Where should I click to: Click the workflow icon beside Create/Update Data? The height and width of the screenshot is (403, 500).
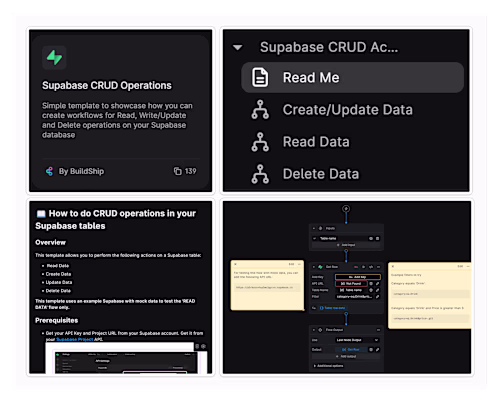pos(260,110)
